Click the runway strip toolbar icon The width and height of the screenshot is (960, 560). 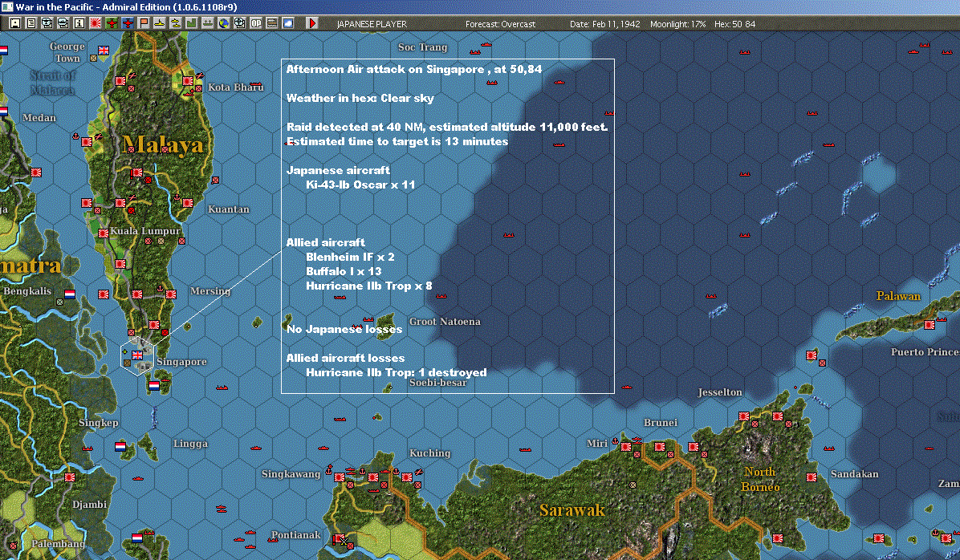coord(271,23)
